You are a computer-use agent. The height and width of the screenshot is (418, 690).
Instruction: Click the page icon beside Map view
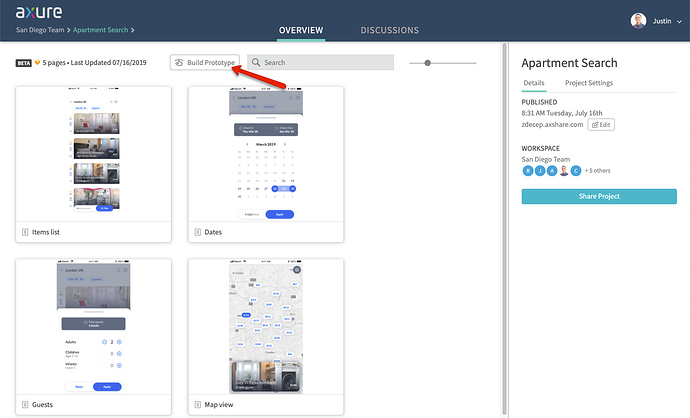coord(198,404)
